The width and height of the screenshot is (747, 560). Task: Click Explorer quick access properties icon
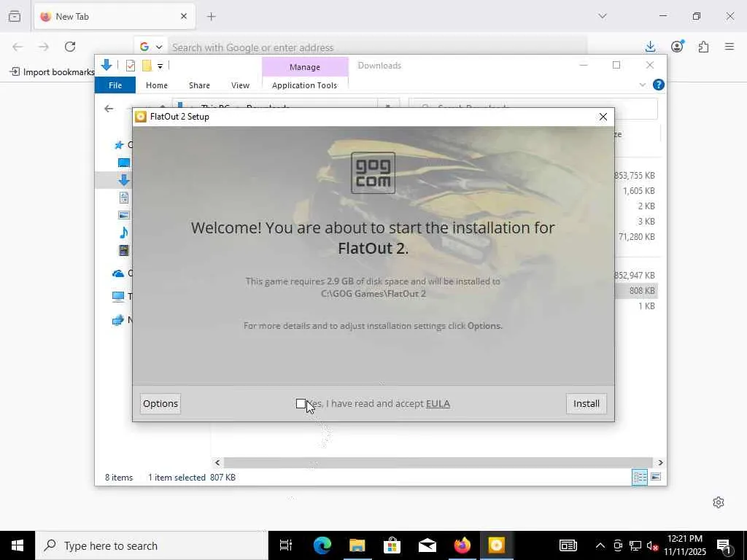click(131, 66)
